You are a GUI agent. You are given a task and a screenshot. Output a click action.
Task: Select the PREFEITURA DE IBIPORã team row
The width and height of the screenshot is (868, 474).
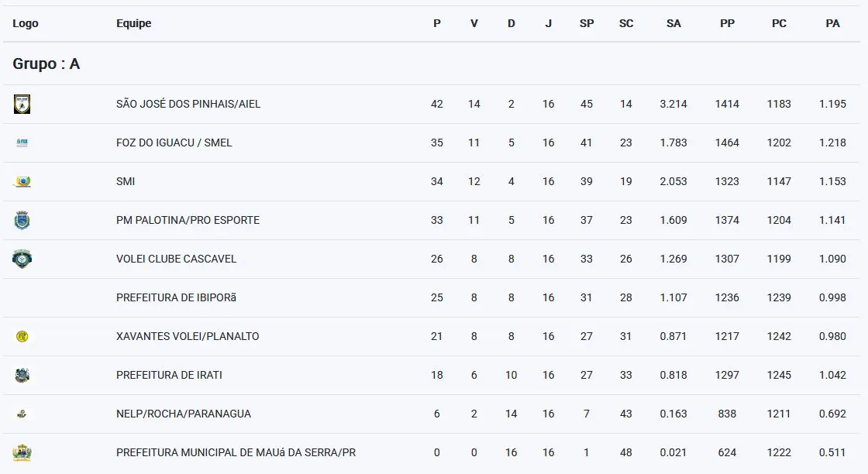(432, 297)
